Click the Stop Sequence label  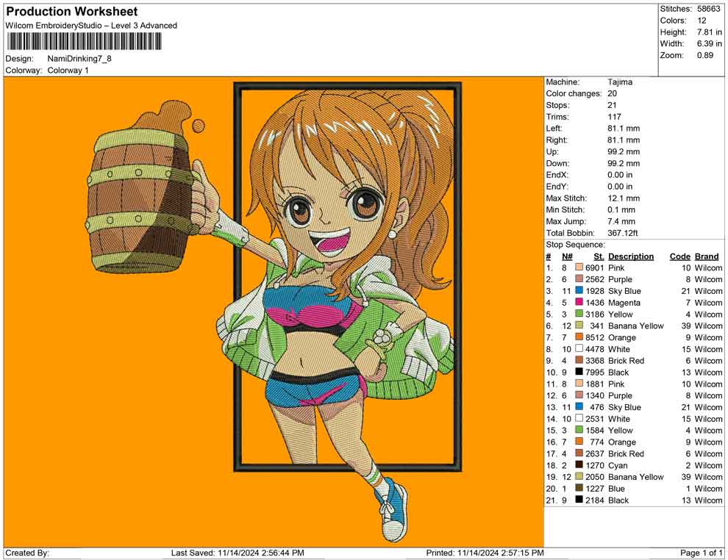pos(576,245)
